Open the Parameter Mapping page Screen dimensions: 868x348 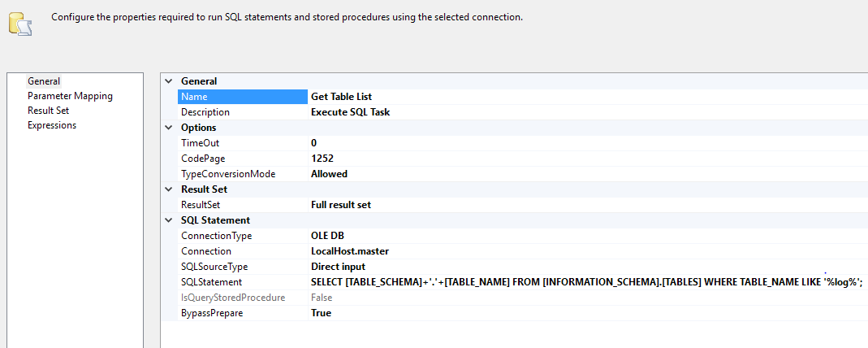(71, 96)
